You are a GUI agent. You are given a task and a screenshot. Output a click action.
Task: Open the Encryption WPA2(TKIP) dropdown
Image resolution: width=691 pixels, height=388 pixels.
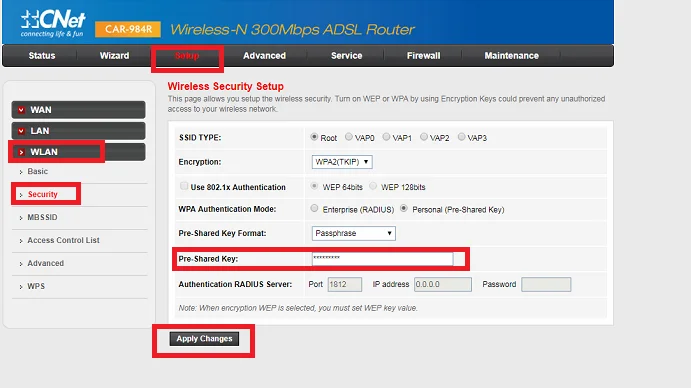(x=342, y=162)
